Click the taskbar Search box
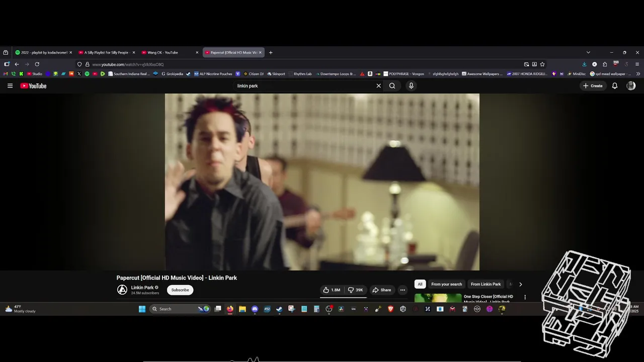This screenshot has height=362, width=644. pos(180,309)
